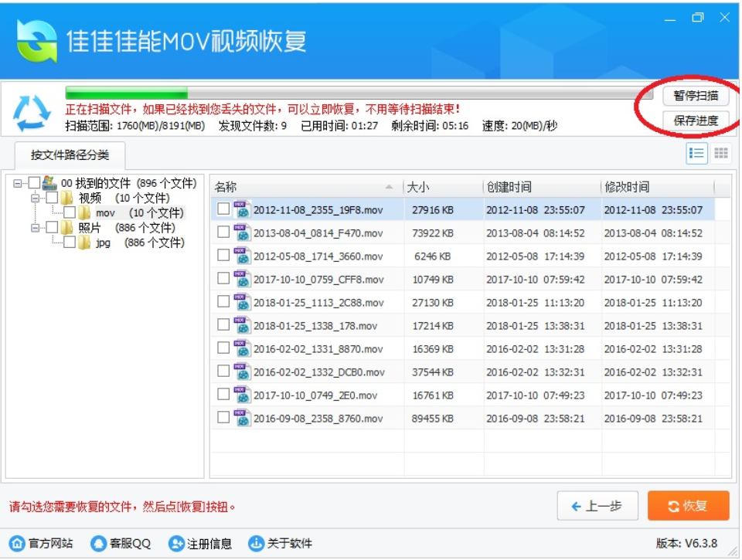The image size is (742, 560).
Task: Click the 暂停扫描 button
Action: pyautogui.click(x=695, y=96)
